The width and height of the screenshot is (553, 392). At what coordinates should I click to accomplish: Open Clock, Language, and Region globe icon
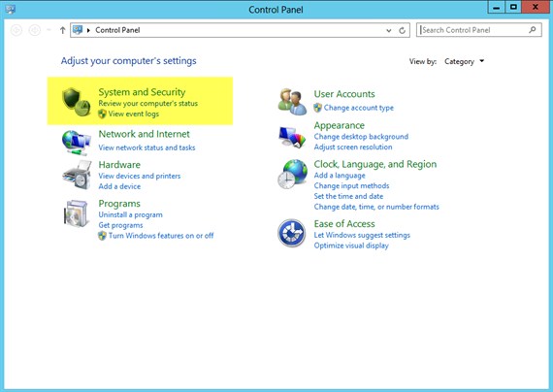[292, 174]
